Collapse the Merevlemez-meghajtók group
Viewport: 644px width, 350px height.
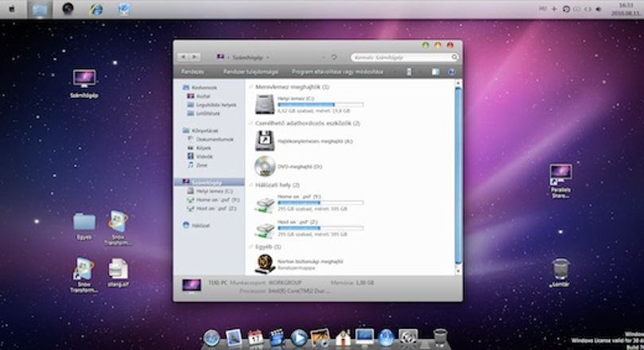292,87
